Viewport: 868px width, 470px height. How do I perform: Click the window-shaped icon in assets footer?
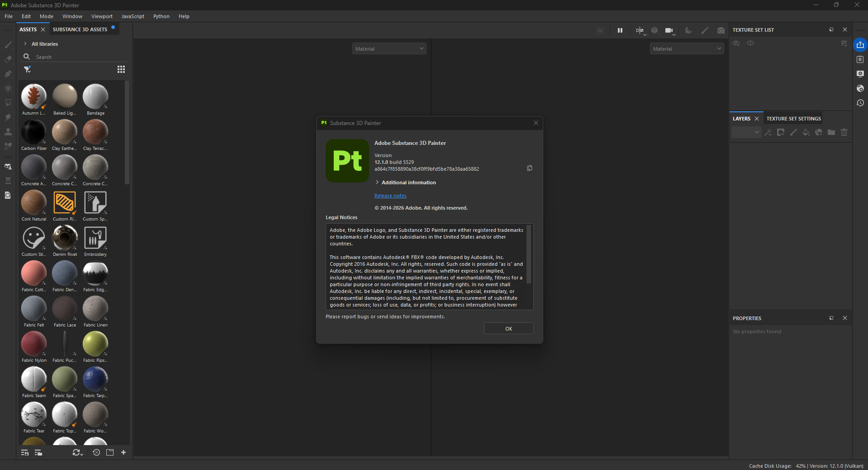[110, 452]
